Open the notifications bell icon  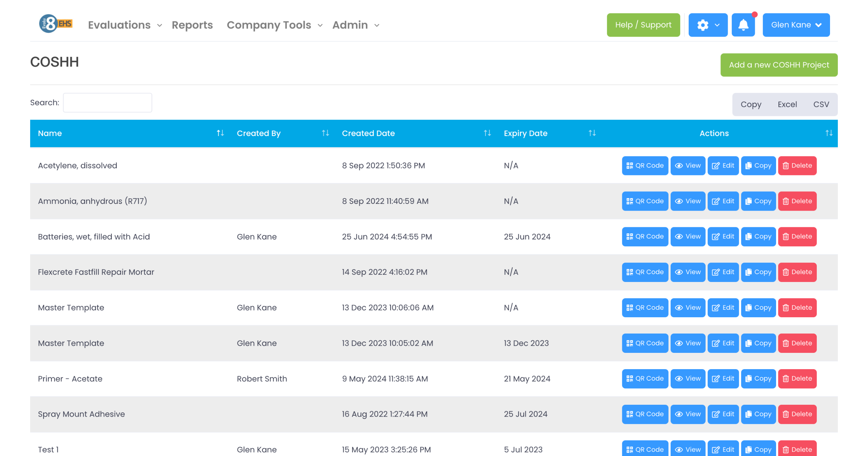tap(743, 25)
